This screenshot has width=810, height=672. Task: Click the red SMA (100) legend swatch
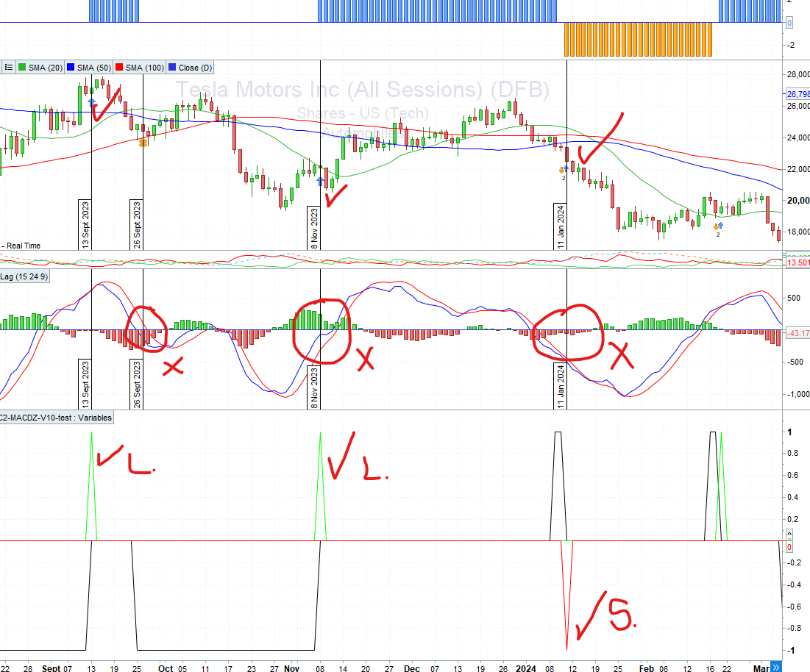(x=119, y=68)
